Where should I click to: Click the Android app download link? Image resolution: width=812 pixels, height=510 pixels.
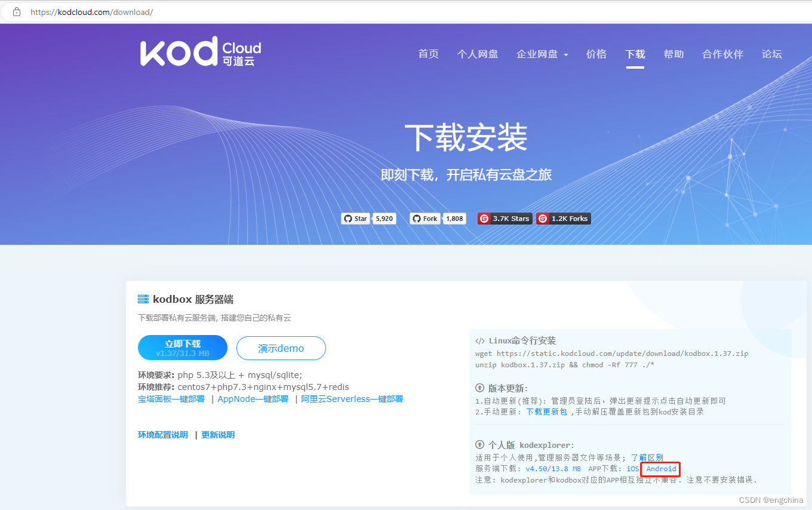click(x=661, y=469)
